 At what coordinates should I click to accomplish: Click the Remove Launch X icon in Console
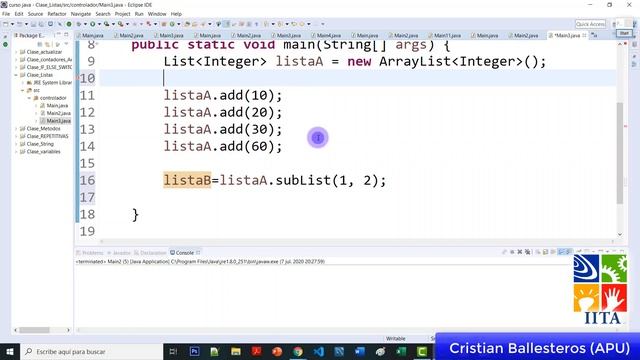click(x=520, y=252)
